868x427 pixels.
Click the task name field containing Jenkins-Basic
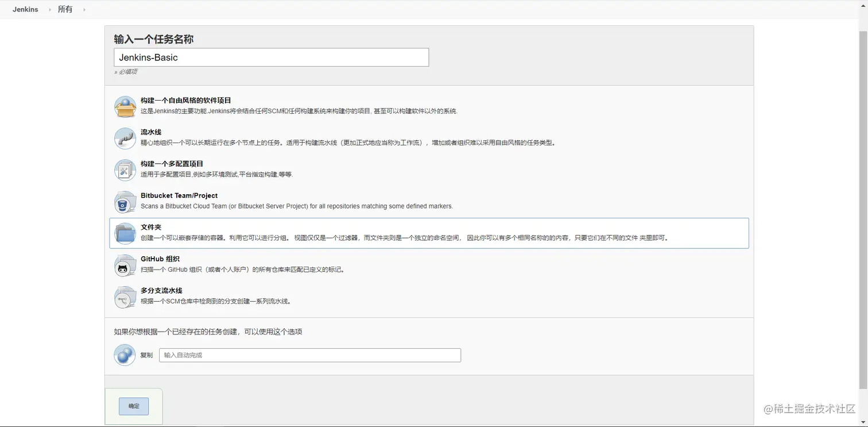point(272,57)
